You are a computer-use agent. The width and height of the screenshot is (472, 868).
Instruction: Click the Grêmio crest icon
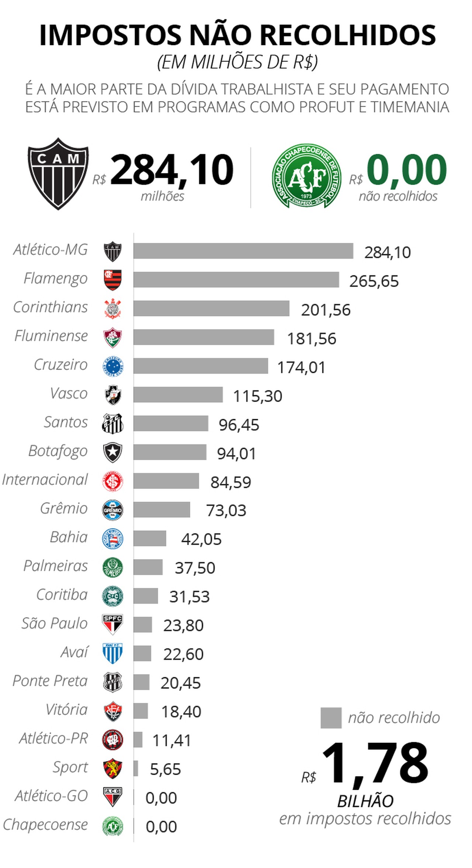(112, 510)
